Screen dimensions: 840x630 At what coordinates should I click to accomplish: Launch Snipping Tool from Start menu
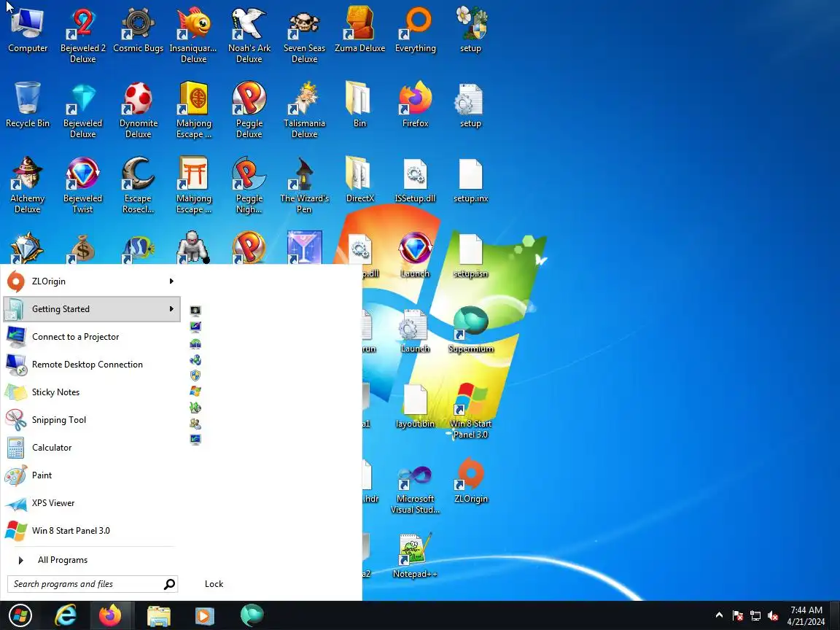(92, 420)
